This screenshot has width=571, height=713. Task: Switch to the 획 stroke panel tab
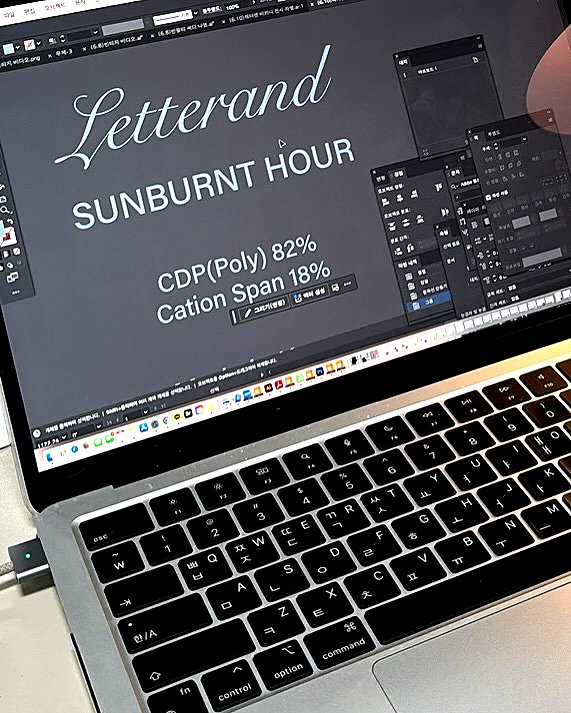[477, 138]
